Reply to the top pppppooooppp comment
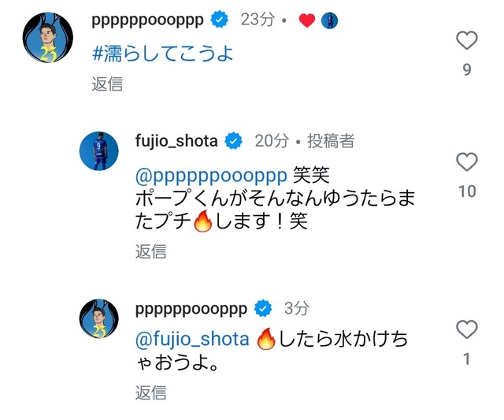The height and width of the screenshot is (420, 504). coord(107,84)
